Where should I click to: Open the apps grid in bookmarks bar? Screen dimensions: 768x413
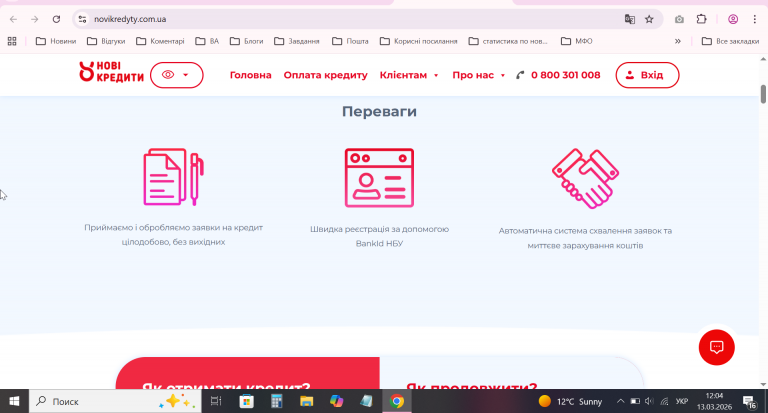[12, 41]
